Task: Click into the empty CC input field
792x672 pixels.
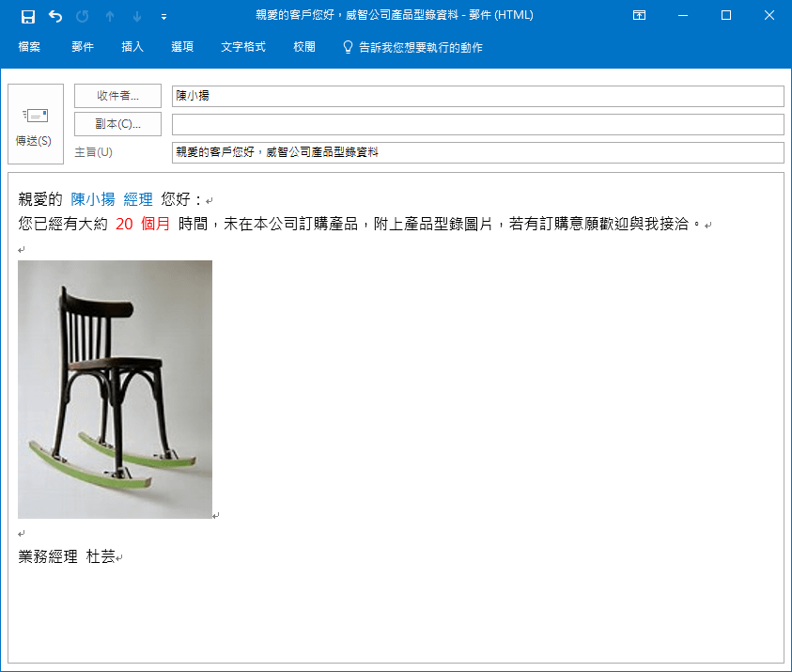Action: click(x=477, y=124)
